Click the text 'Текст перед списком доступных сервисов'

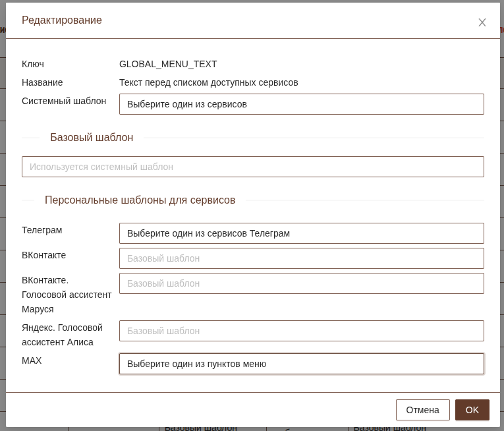[x=208, y=82]
